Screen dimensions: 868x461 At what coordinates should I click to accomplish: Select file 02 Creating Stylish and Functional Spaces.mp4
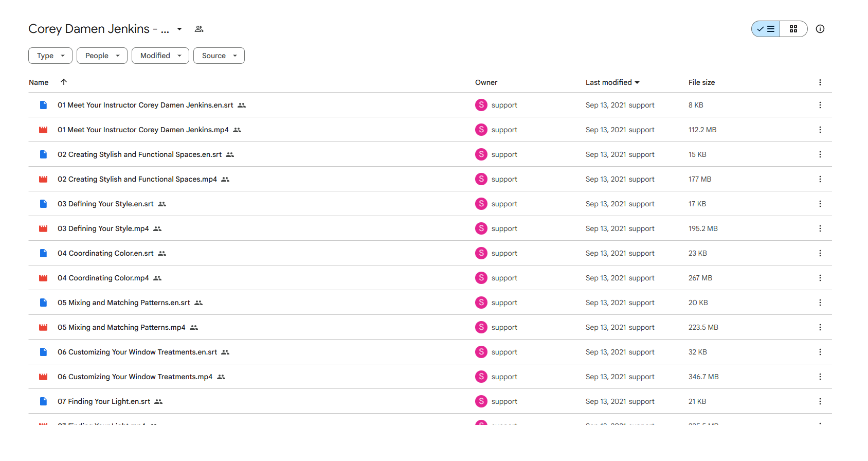(x=430, y=179)
